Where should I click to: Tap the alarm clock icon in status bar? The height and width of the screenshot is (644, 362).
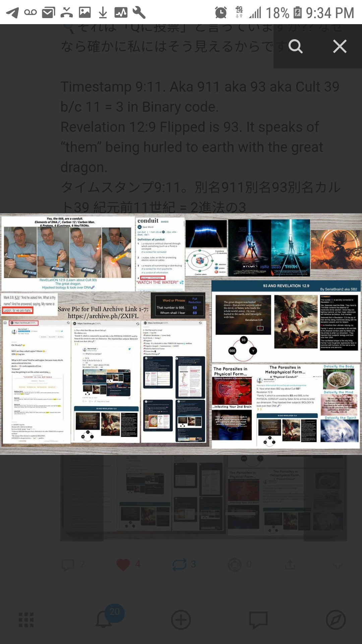click(221, 13)
